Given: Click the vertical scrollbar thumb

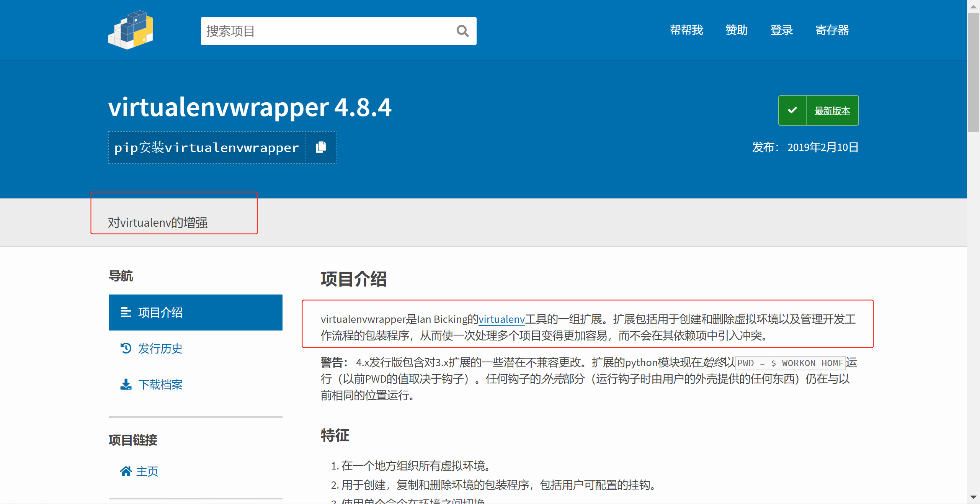Looking at the screenshot, I should click(973, 72).
